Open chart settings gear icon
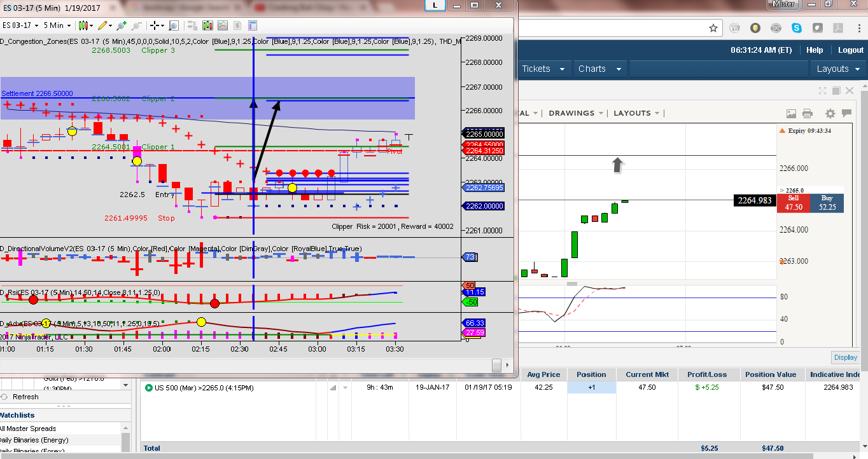 830,114
